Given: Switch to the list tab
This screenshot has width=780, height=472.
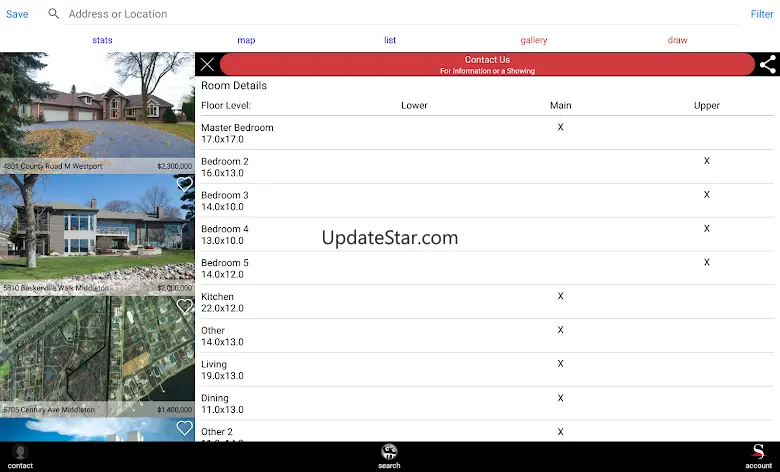Looking at the screenshot, I should point(390,40).
